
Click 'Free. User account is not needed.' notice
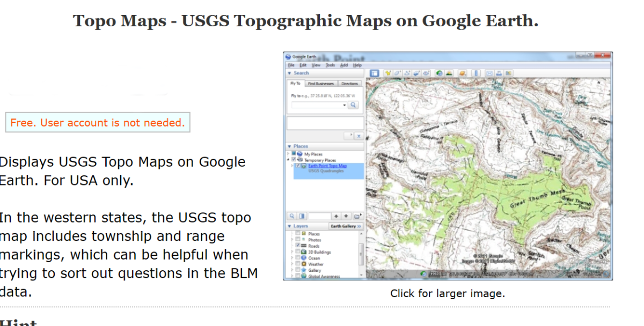coord(98,122)
